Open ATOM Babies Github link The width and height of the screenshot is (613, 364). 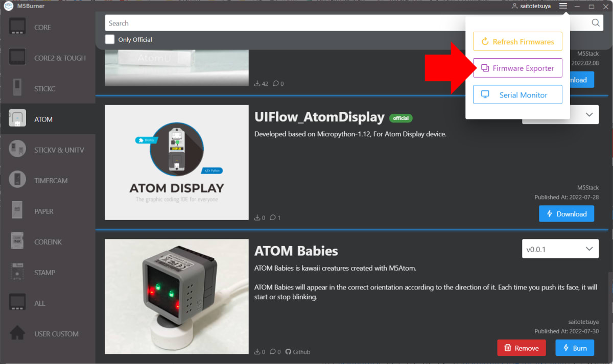[x=298, y=352]
